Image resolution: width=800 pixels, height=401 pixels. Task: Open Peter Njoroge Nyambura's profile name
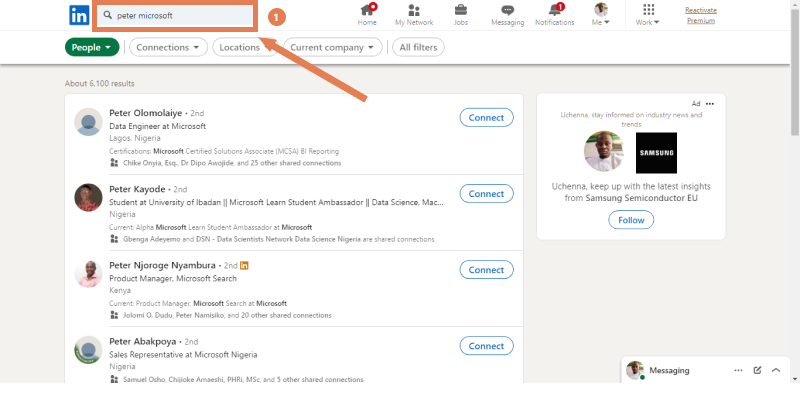coord(162,265)
